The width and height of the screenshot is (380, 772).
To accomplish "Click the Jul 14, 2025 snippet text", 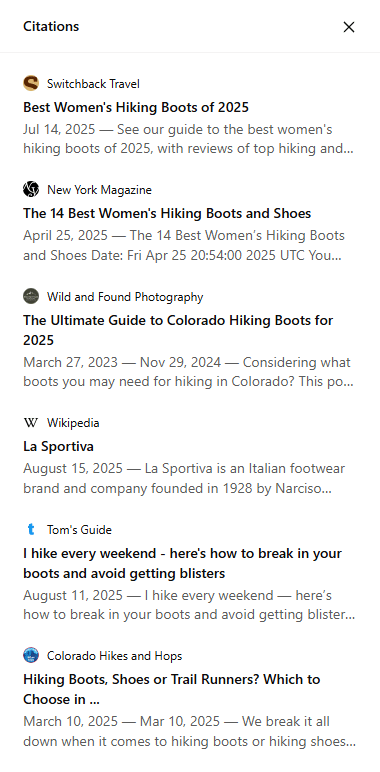I will 188,139.
